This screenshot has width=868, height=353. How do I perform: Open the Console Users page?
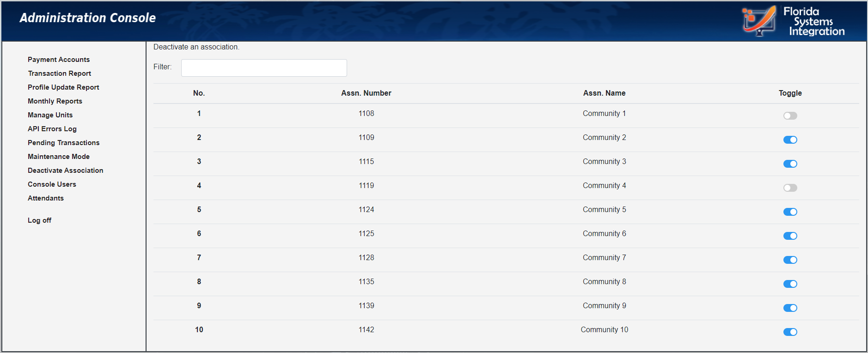click(52, 184)
